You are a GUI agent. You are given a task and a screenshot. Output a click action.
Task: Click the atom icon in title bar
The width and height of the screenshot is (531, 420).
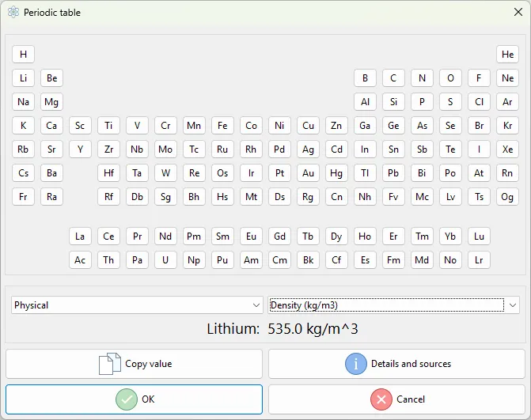13,13
